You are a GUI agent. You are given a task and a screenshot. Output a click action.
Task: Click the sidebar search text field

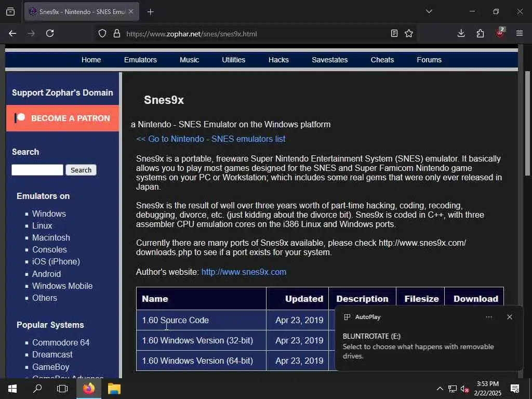click(x=37, y=170)
